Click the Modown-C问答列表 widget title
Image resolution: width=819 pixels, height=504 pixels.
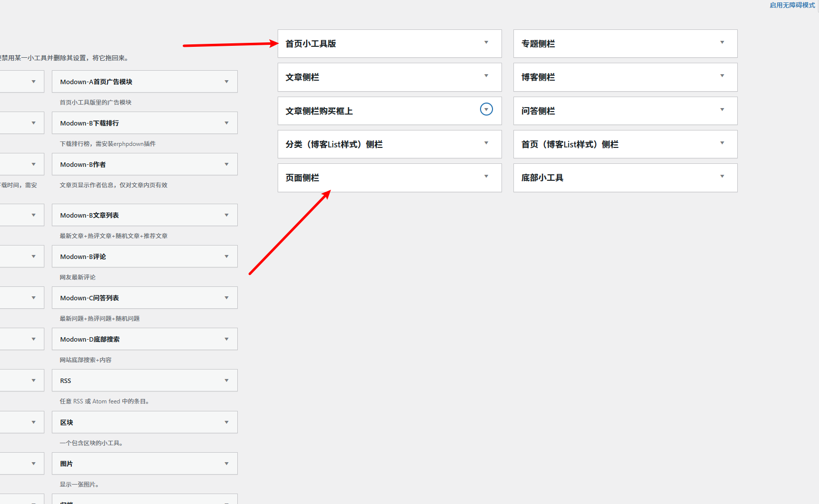[x=90, y=298]
